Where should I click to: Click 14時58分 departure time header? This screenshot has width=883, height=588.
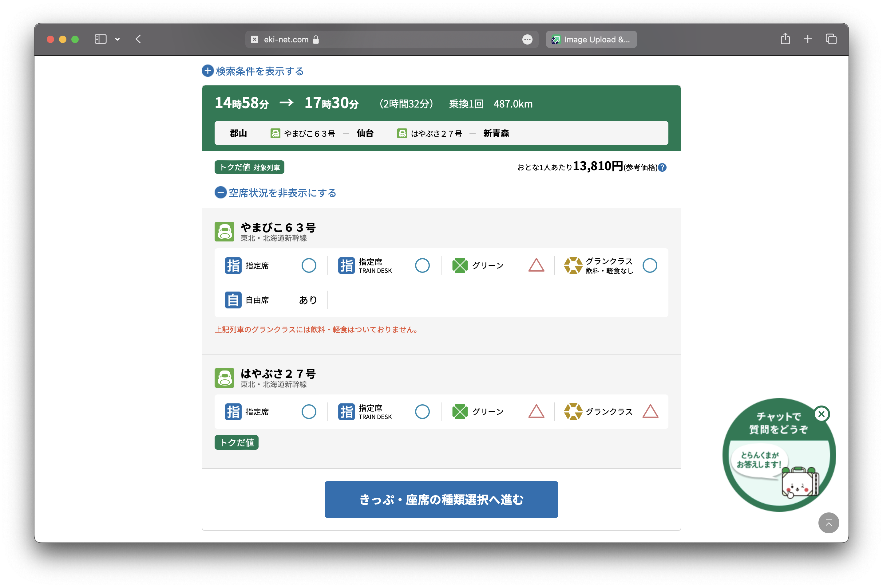pos(242,103)
